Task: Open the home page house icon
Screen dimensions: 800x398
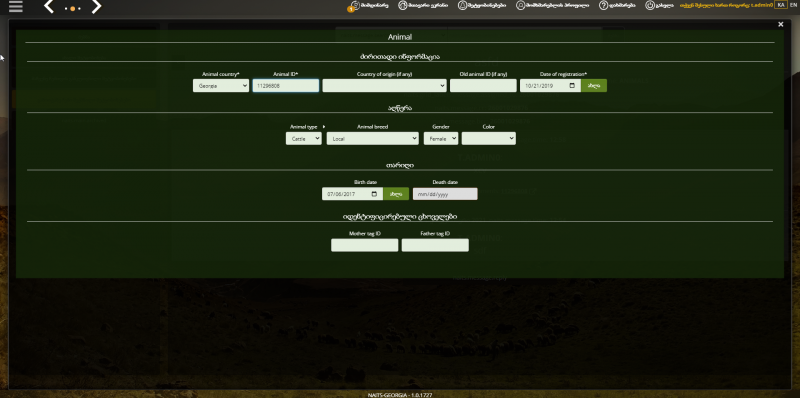Action: click(402, 5)
